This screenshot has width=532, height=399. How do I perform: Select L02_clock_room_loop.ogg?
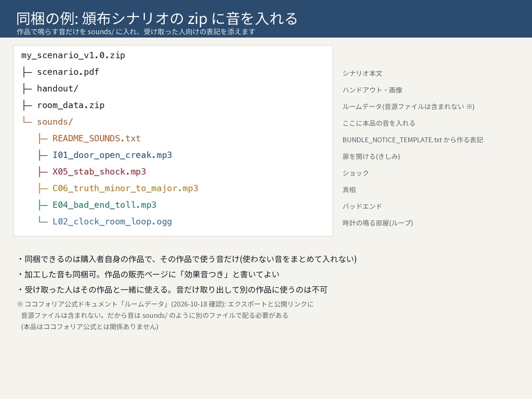(x=112, y=221)
